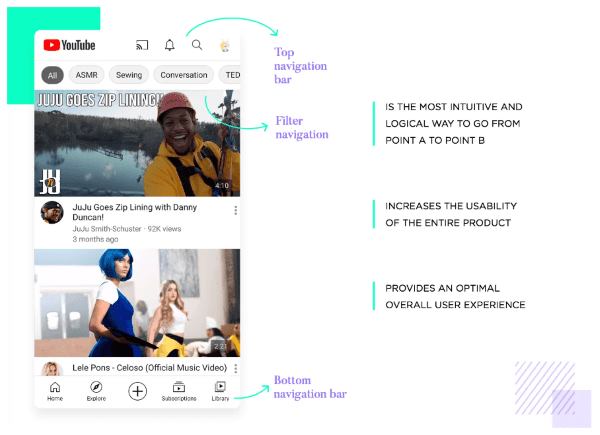Image resolution: width=600 pixels, height=435 pixels.
Task: Open the Explore compass icon
Action: pos(96,390)
